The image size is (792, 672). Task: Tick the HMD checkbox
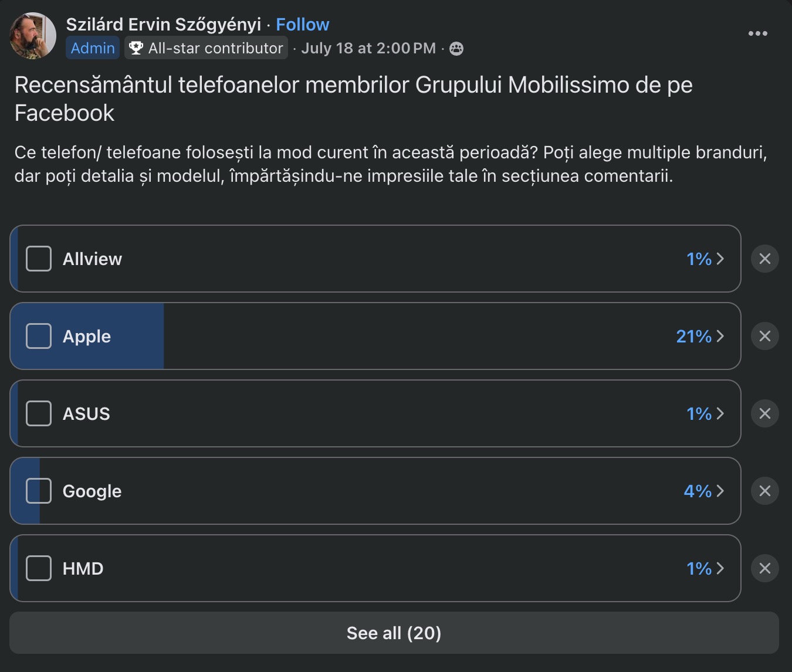tap(39, 568)
